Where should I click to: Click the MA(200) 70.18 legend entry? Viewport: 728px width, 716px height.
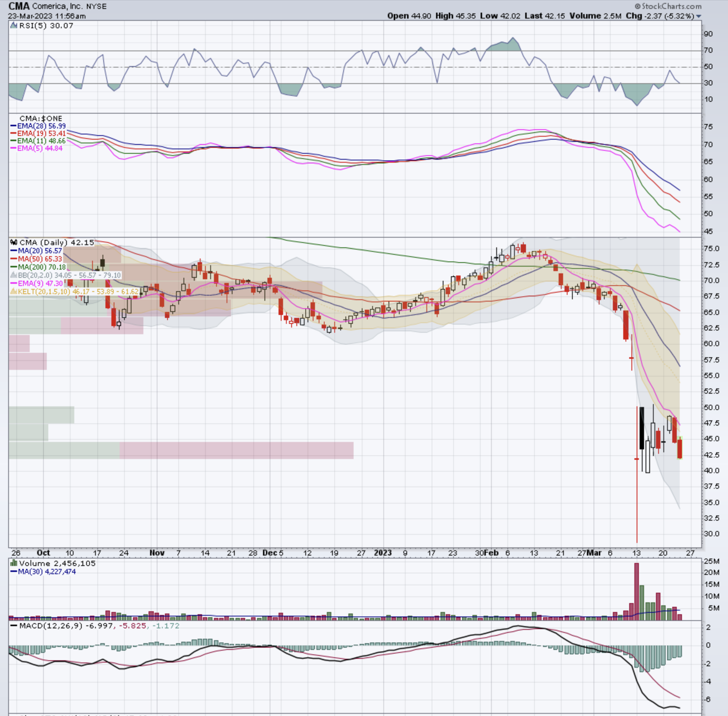coord(38,267)
